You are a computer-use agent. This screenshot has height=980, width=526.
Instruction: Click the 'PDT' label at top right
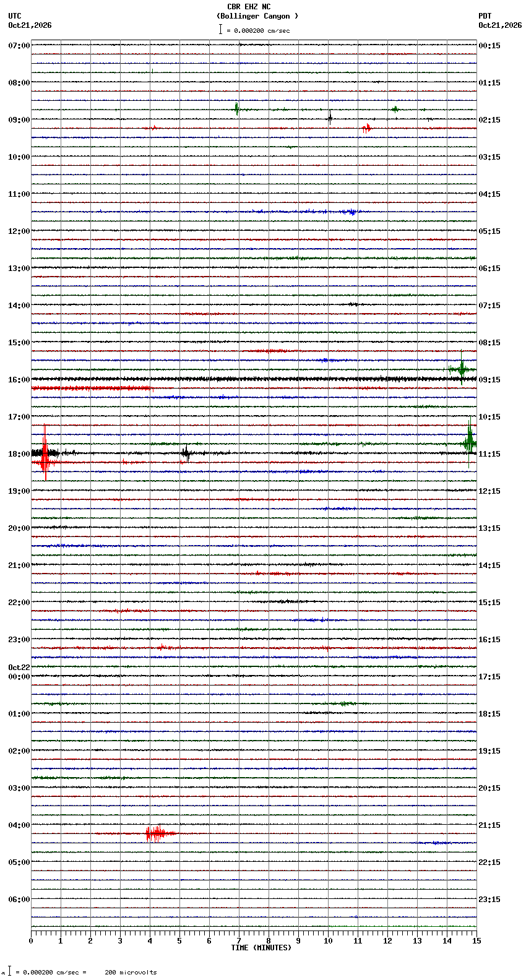point(485,16)
